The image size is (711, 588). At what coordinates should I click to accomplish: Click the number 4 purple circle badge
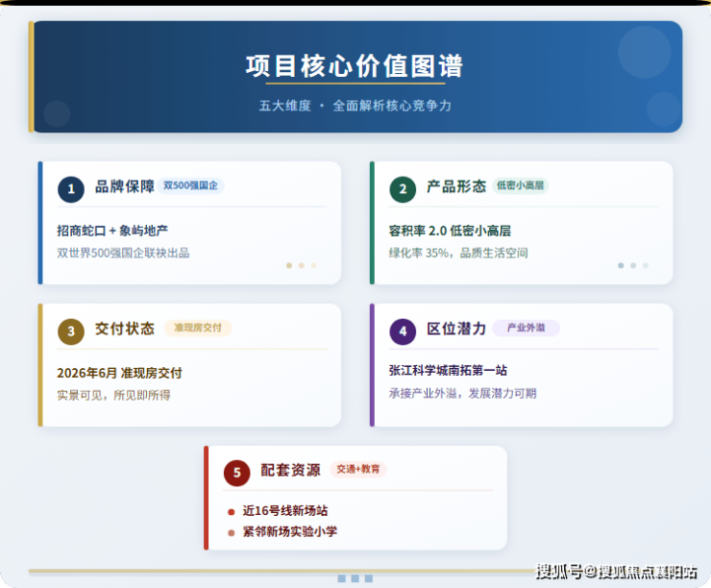[403, 331]
